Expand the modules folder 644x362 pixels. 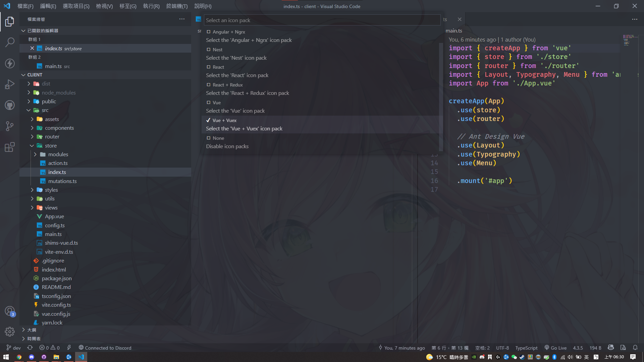pos(35,154)
